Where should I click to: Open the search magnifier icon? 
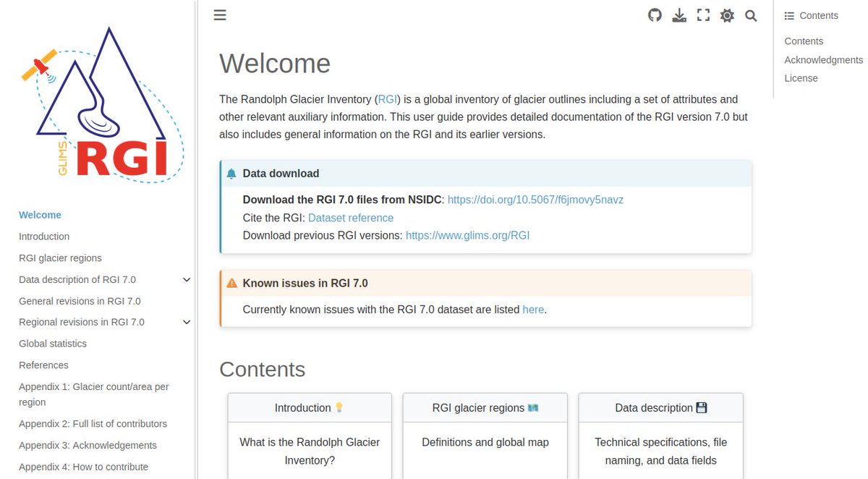[751, 15]
